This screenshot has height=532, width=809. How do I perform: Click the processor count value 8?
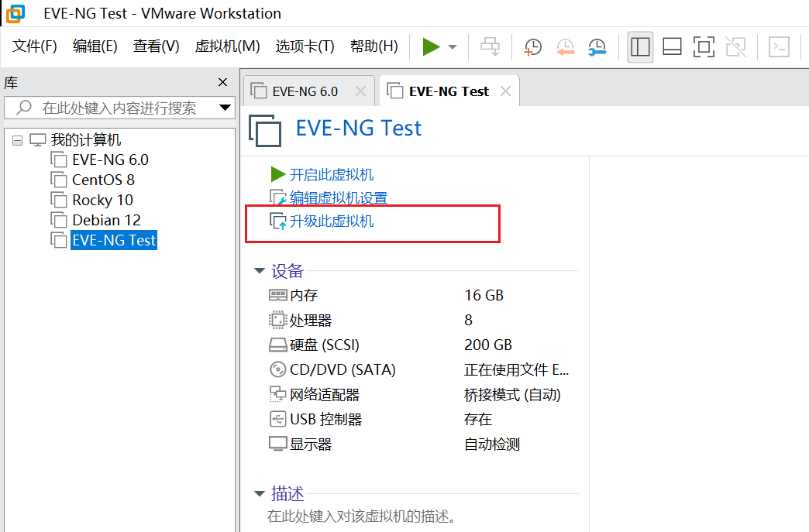(469, 320)
